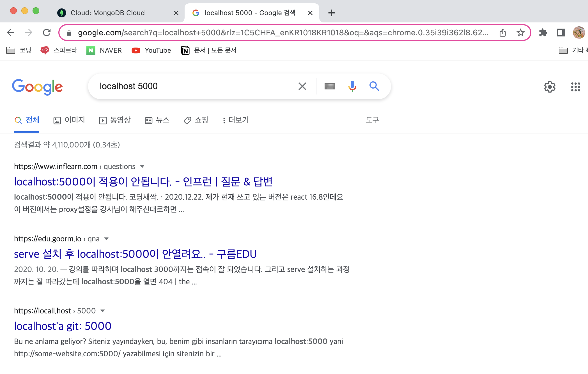The height and width of the screenshot is (374, 588).
Task: Click the 검색결과 약 4,110,000개 count text
Action: [67, 145]
